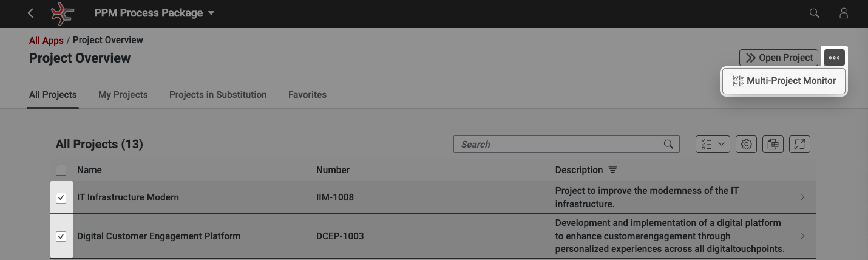This screenshot has height=260, width=868.
Task: Expand the DCEP-1003 row chevron
Action: pos(802,236)
